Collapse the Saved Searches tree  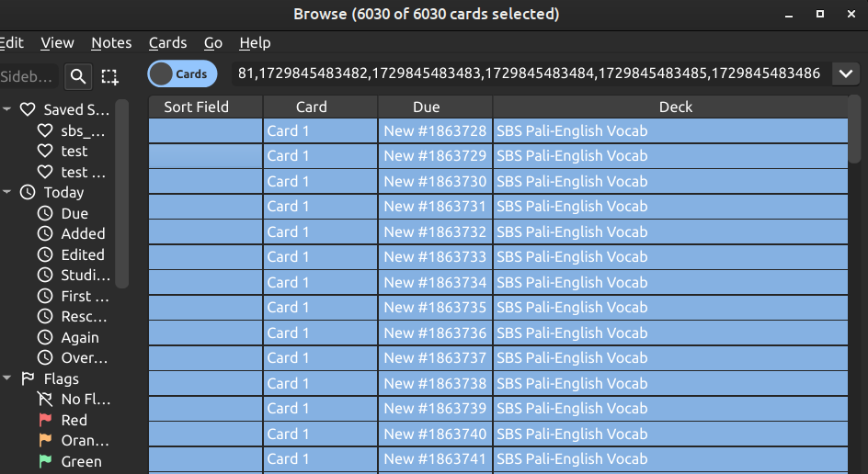7,109
